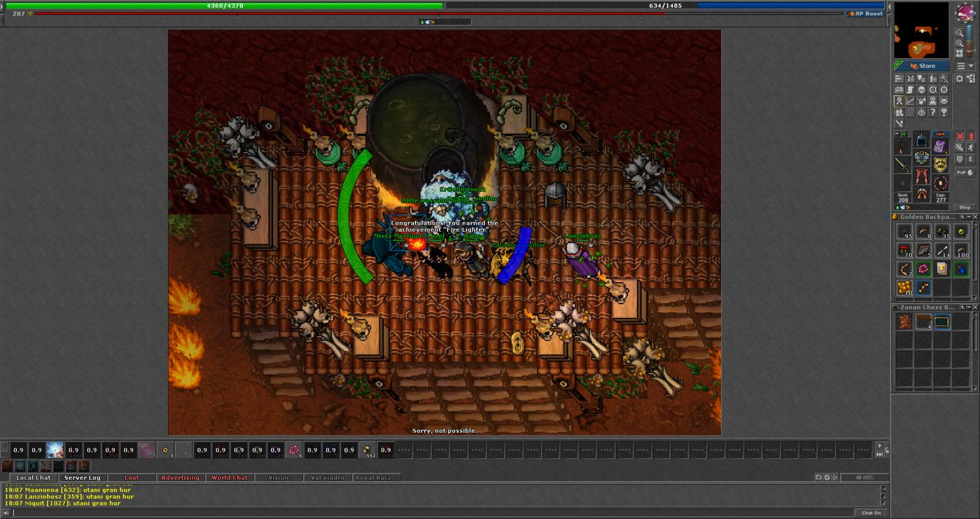Viewport: 980px width, 519px height.
Task: Toggle expert mode E button
Action: pos(972,159)
